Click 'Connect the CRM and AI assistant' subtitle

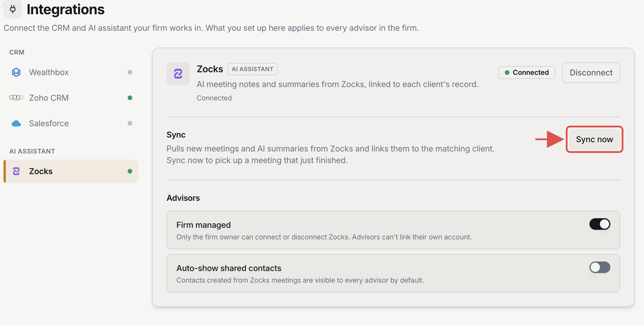[x=211, y=28]
